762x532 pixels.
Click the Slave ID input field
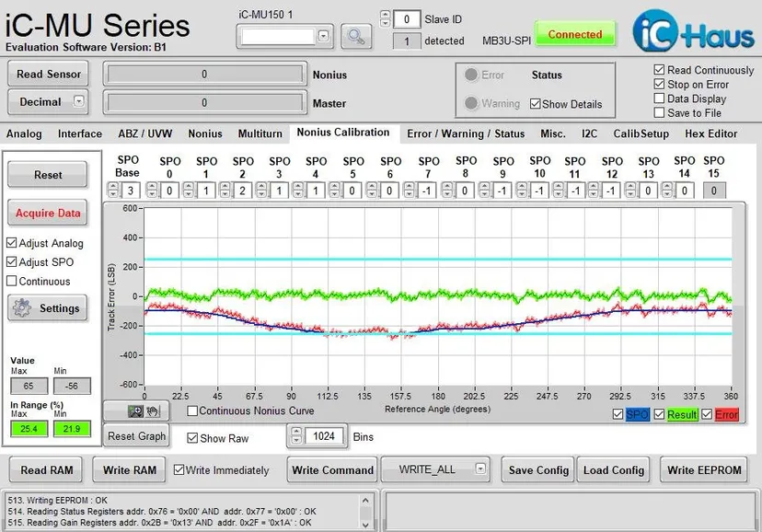[x=406, y=19]
